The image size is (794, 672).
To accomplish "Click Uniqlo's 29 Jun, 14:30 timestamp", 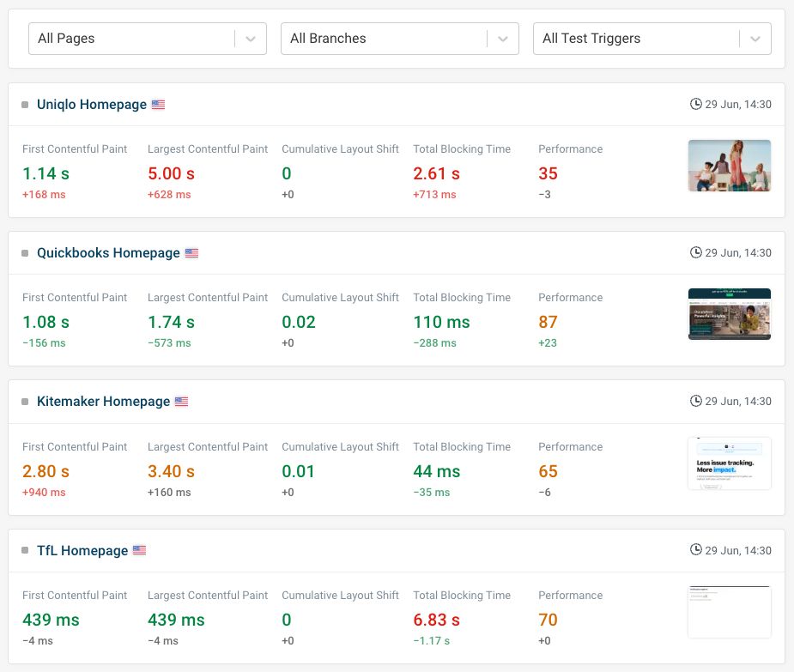I will [738, 105].
